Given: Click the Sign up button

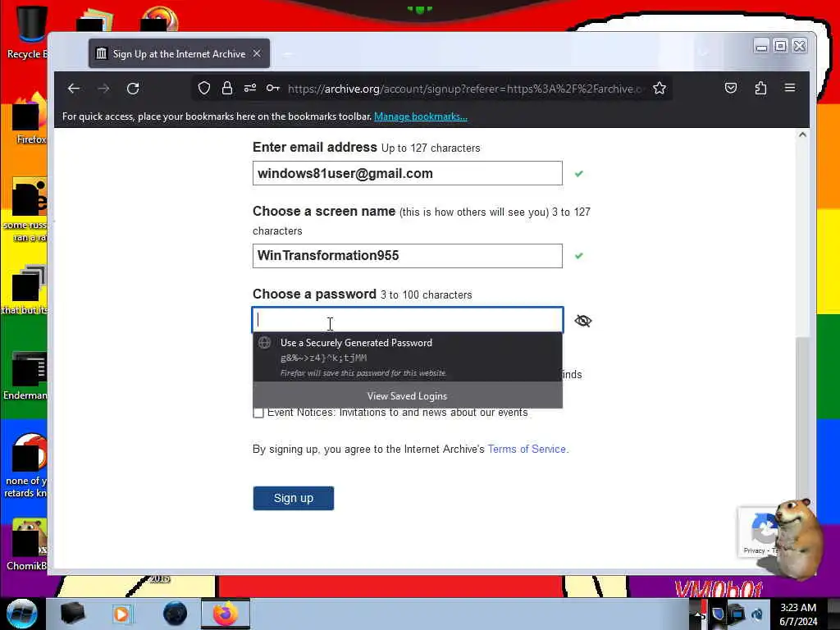Looking at the screenshot, I should [x=294, y=498].
